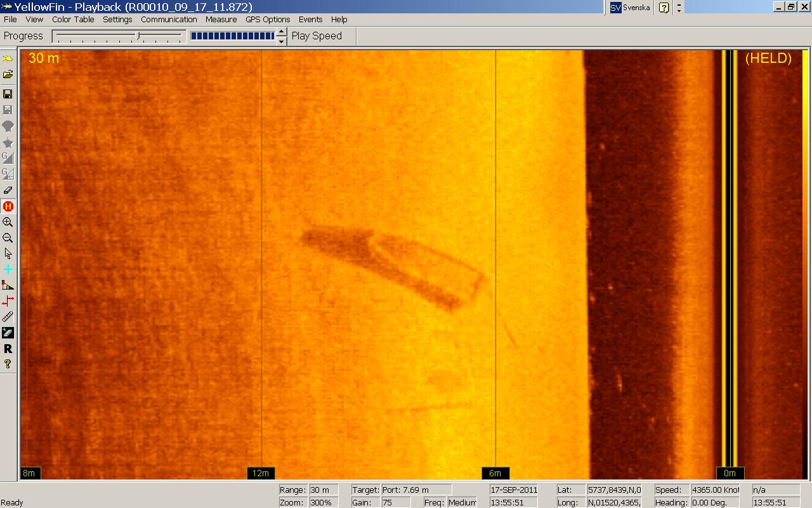Open the Measure menu
Image resolution: width=812 pixels, height=508 pixels.
(221, 20)
